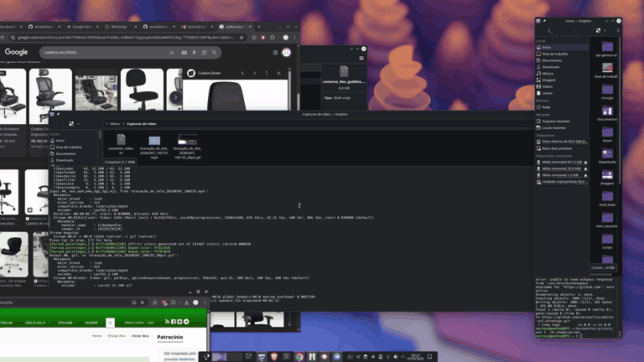Open the cirurgia folder in Dolphin

[x=607, y=90]
